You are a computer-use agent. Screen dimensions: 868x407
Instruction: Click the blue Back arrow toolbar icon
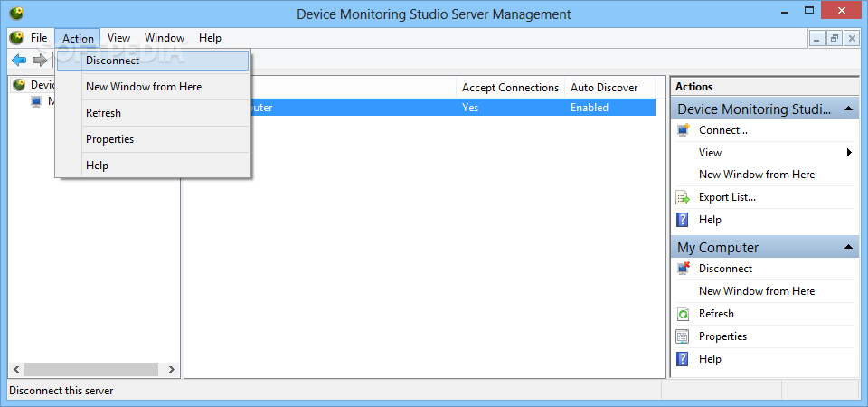click(19, 60)
